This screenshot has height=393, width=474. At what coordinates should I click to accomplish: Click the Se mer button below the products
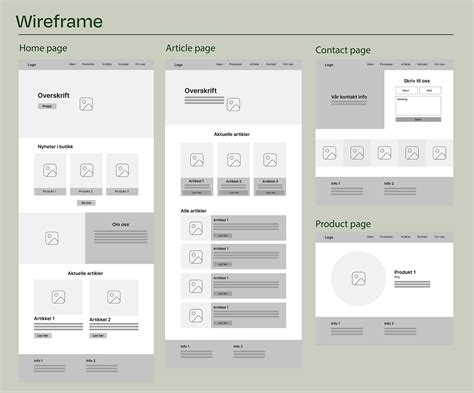(x=86, y=203)
